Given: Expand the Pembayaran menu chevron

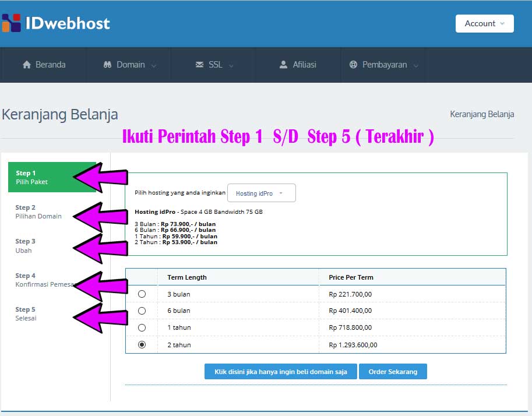Looking at the screenshot, I should [x=415, y=65].
